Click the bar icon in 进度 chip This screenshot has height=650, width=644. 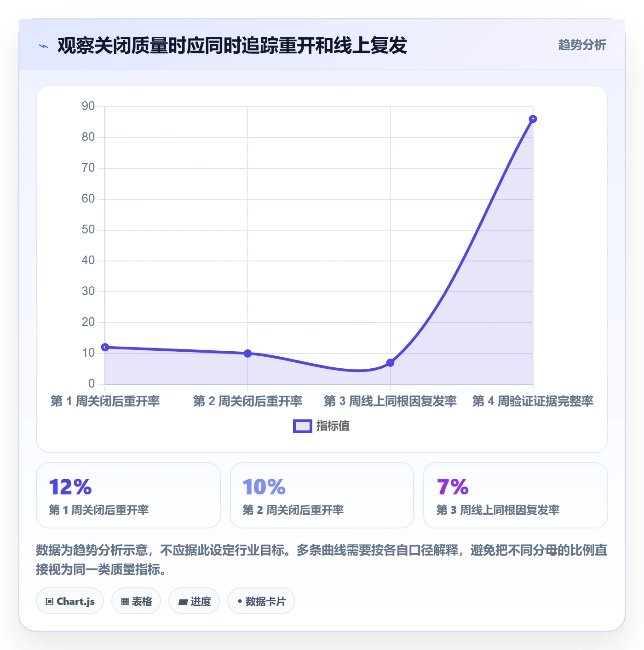pos(183,602)
